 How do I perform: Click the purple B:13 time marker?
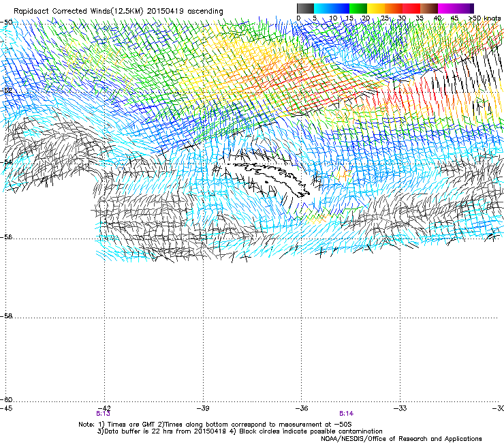pos(103,414)
